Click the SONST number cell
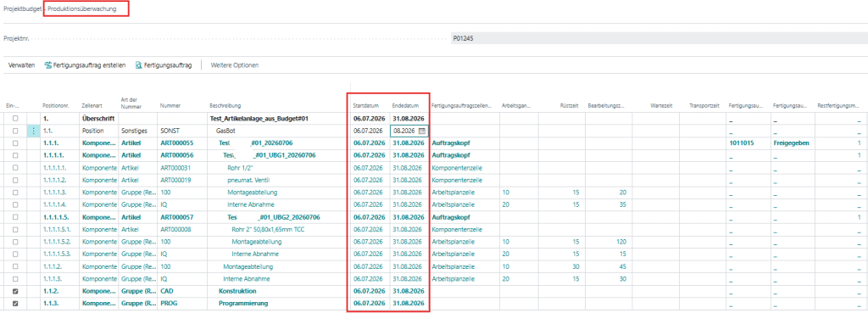The height and width of the screenshot is (313, 868). [170, 131]
